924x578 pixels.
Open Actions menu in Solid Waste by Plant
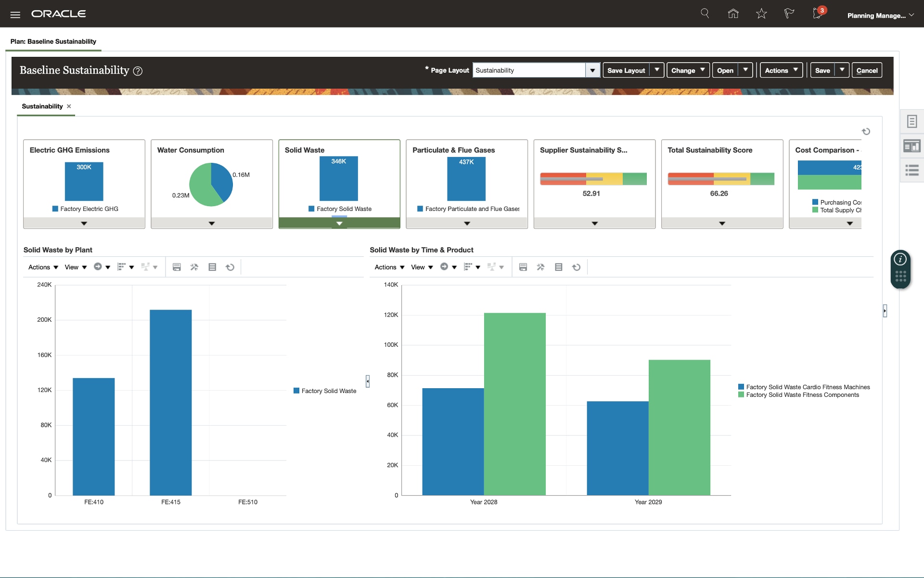click(x=43, y=267)
